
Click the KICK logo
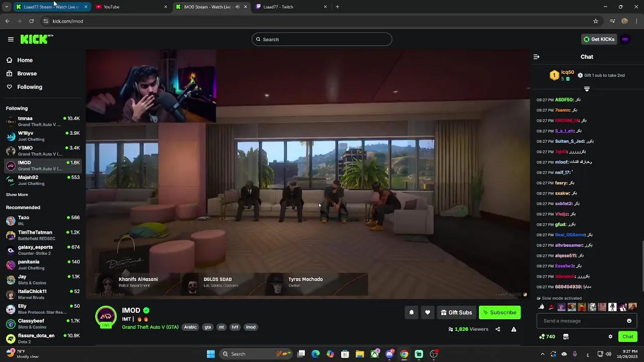click(36, 39)
